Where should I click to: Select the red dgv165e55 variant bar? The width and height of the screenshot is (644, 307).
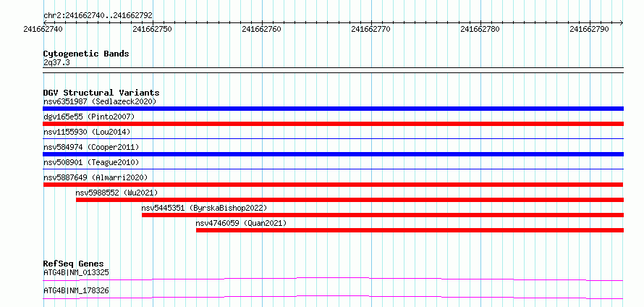[333, 124]
